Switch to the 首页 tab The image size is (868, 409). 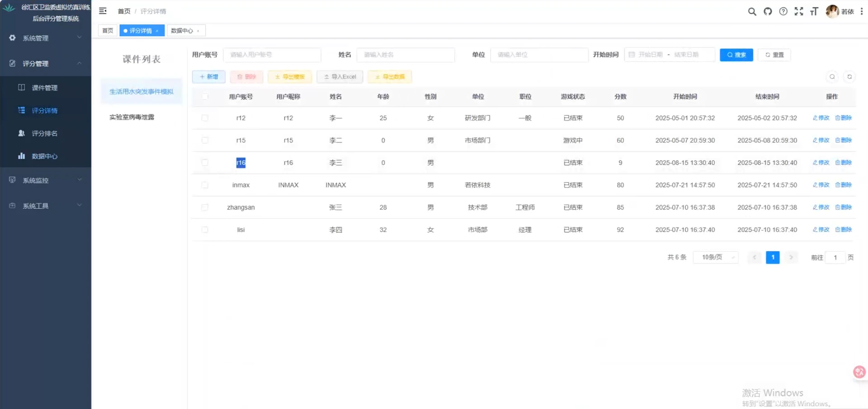(108, 31)
